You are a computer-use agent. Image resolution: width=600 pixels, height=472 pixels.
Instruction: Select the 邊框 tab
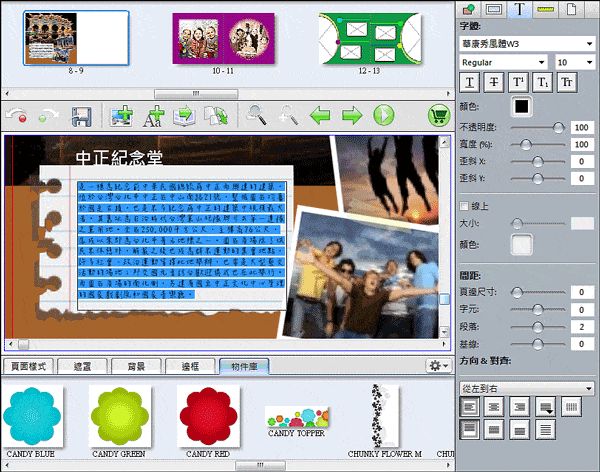190,366
